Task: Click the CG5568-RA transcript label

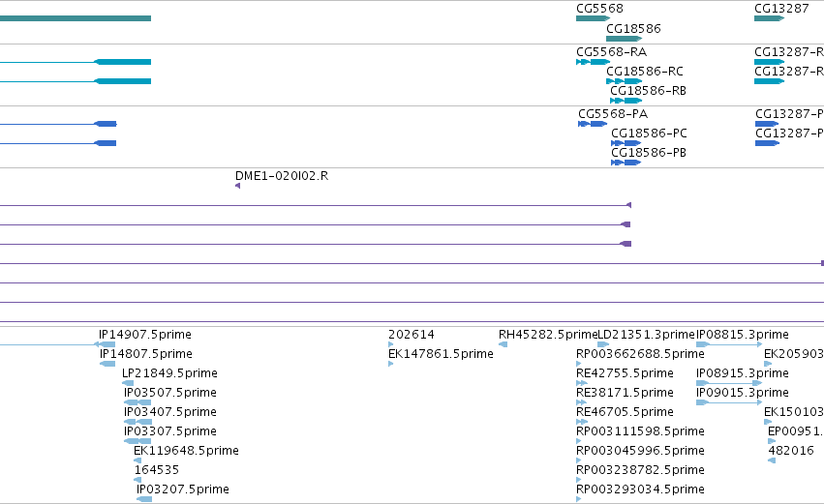Action: [611, 52]
